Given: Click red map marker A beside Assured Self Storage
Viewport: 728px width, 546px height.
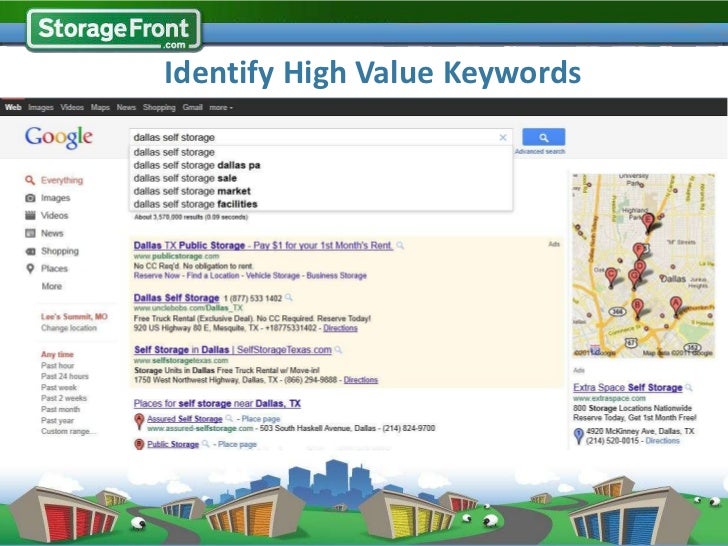Looking at the screenshot, I should [x=139, y=421].
